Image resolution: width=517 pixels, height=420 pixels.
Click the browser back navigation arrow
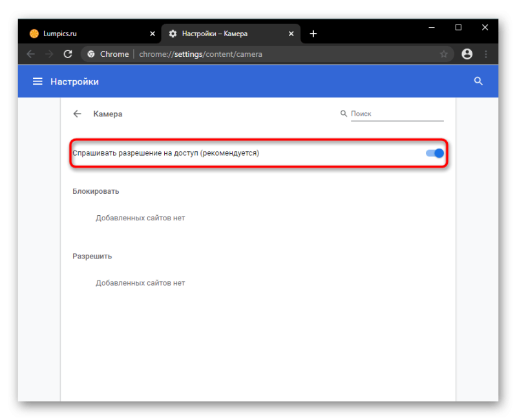pyautogui.click(x=31, y=54)
